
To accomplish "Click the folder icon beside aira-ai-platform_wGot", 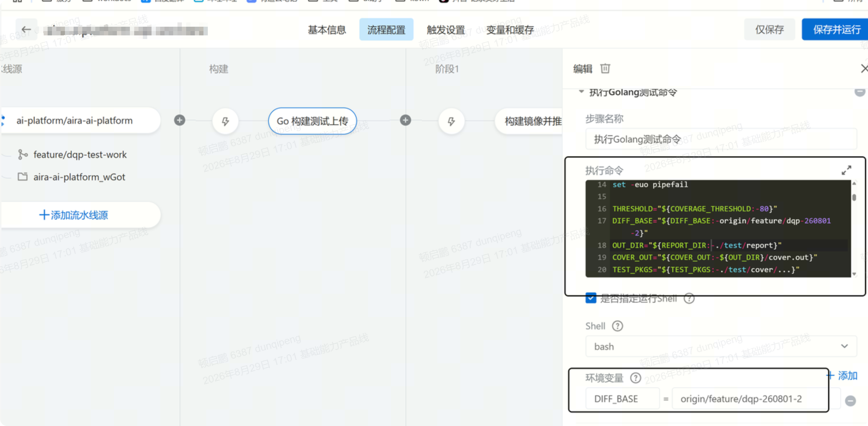I will (23, 177).
